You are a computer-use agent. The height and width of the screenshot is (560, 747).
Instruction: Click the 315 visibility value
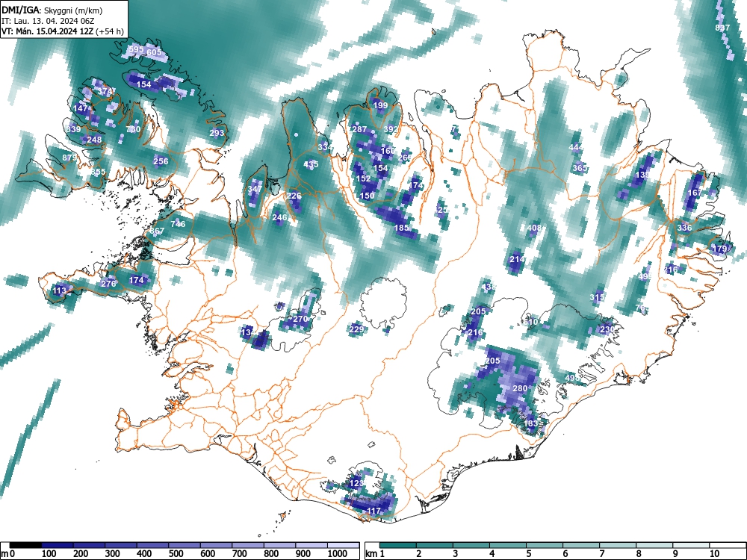(597, 298)
